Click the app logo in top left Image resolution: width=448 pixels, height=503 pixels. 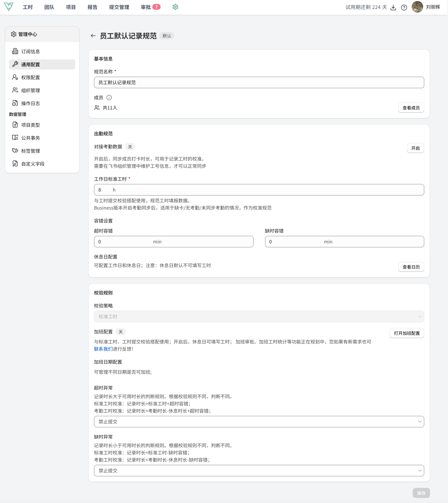click(x=9, y=7)
